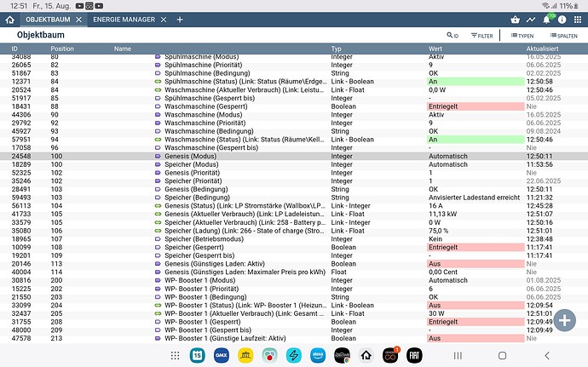
Task: Click link icon of Speicher (Ladung)
Action: pyautogui.click(x=158, y=231)
